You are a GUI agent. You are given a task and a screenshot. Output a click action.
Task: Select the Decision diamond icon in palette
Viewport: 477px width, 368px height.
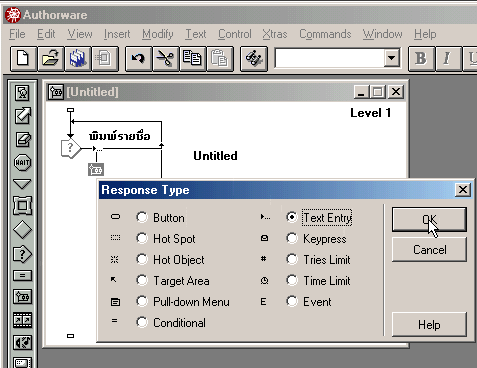point(22,230)
